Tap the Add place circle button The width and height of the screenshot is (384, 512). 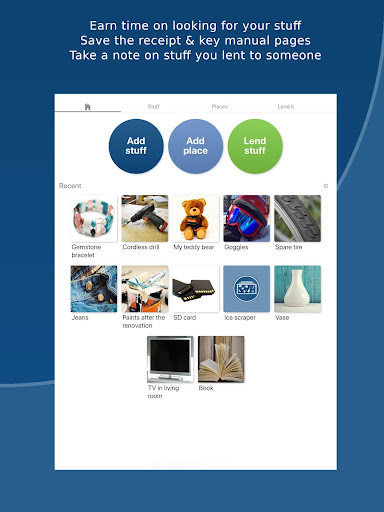195,146
